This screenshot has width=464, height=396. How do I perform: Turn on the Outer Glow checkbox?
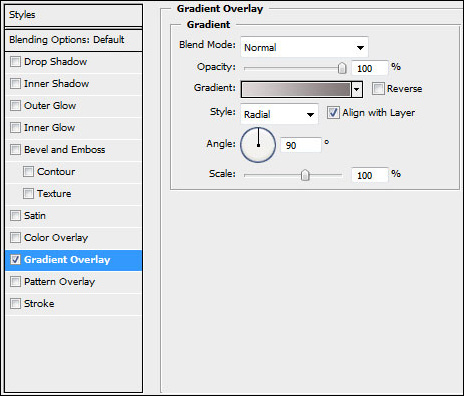(15, 106)
